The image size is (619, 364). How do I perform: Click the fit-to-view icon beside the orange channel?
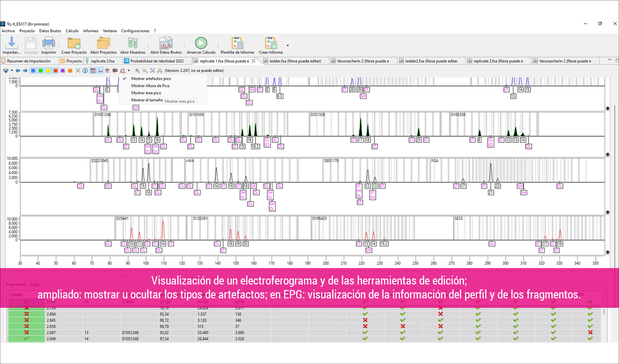(x=77, y=71)
